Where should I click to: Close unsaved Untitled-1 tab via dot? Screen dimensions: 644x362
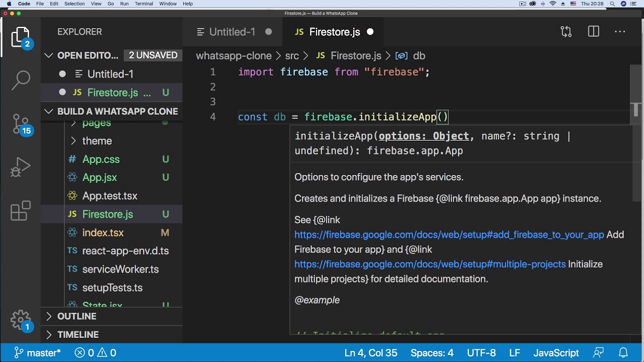coord(269,32)
